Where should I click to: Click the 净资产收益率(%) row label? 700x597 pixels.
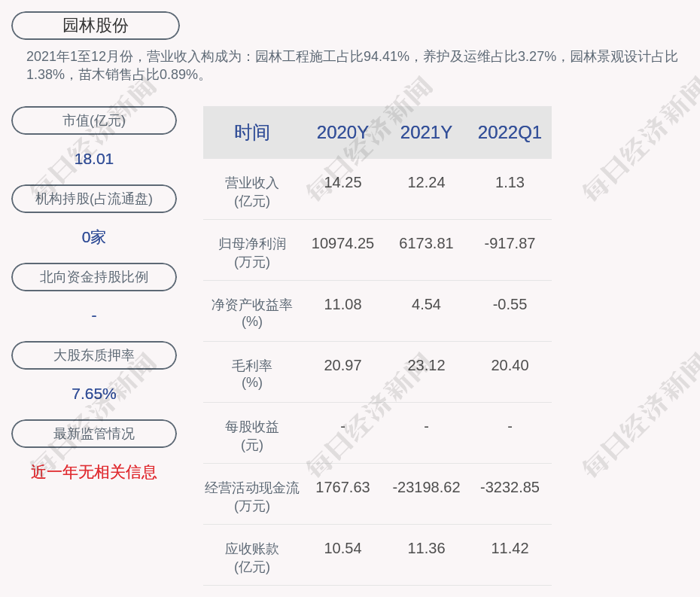click(x=252, y=313)
